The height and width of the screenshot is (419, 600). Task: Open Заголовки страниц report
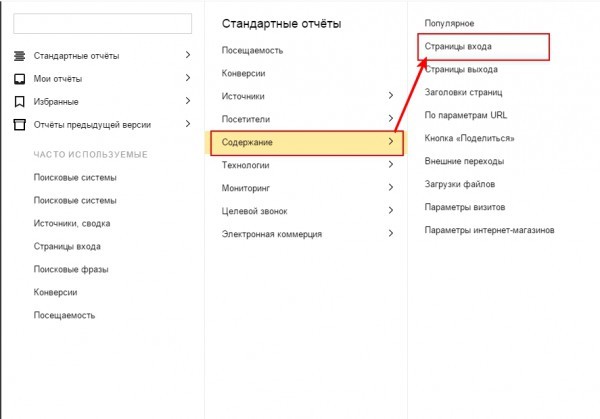[463, 93]
